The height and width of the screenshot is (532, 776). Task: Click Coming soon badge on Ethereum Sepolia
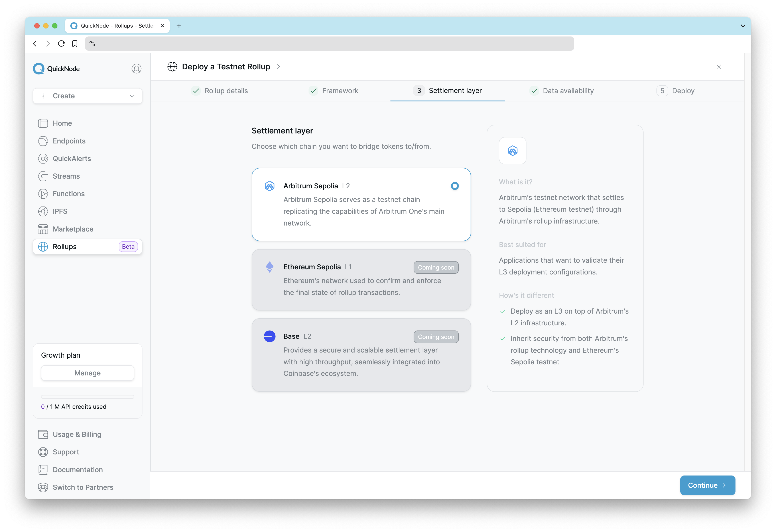[436, 268]
